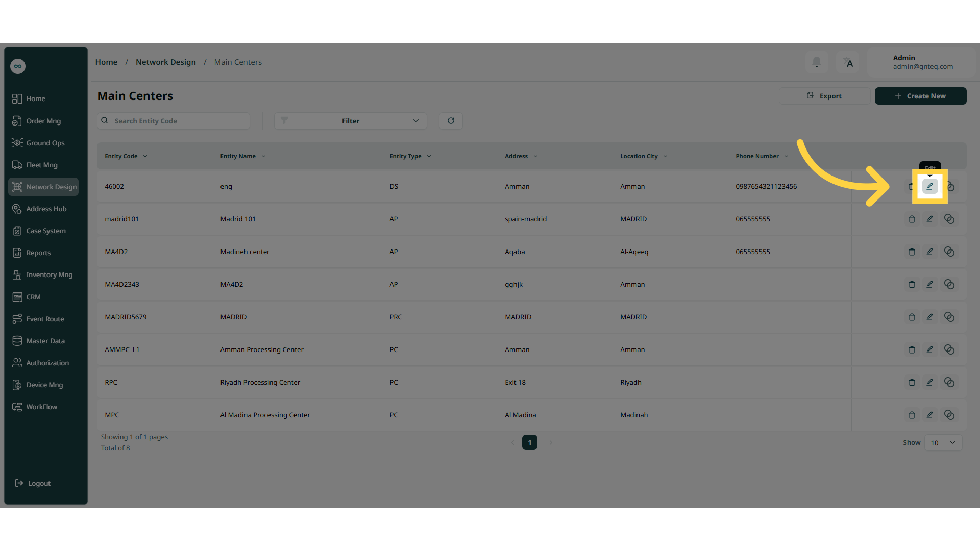Click the link icon for the MPC row
Image resolution: width=980 pixels, height=551 pixels.
[x=949, y=415]
